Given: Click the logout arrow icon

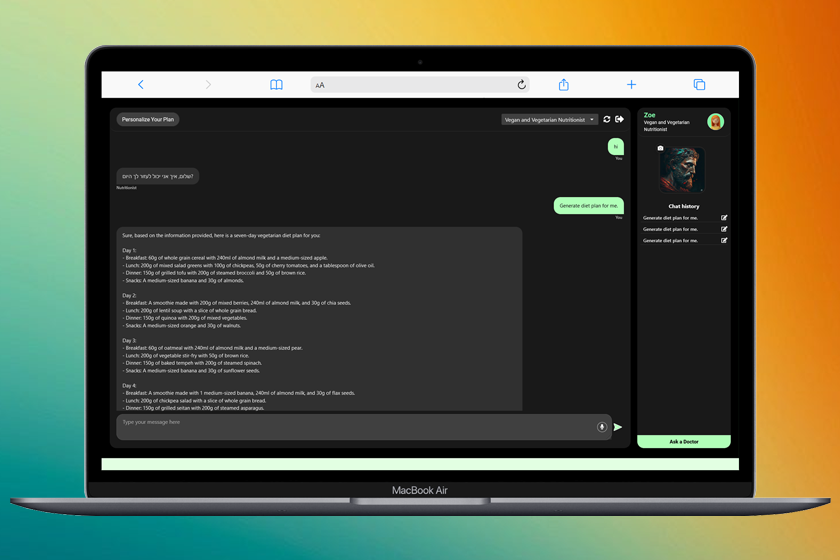Looking at the screenshot, I should click(x=619, y=119).
